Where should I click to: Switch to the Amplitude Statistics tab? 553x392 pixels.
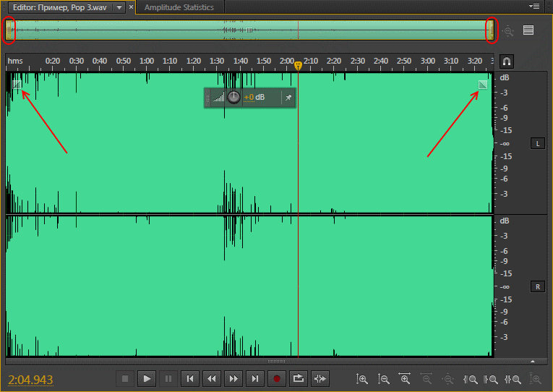coord(179,7)
